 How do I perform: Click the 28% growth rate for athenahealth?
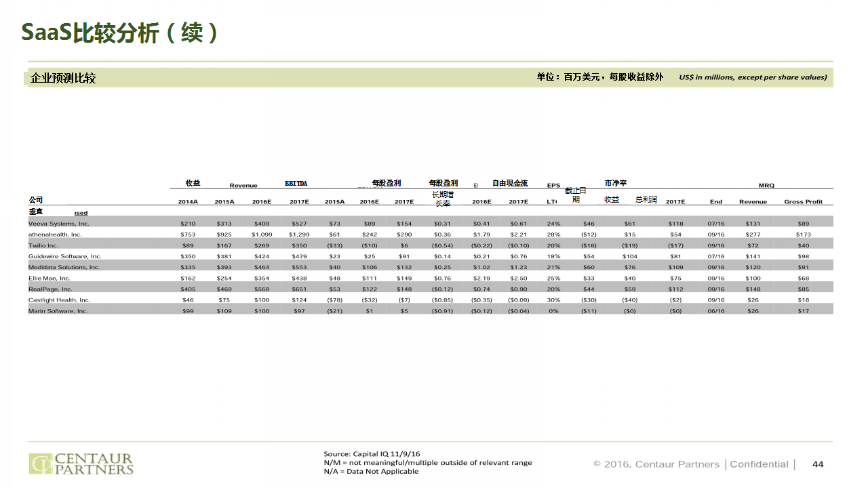tap(553, 234)
